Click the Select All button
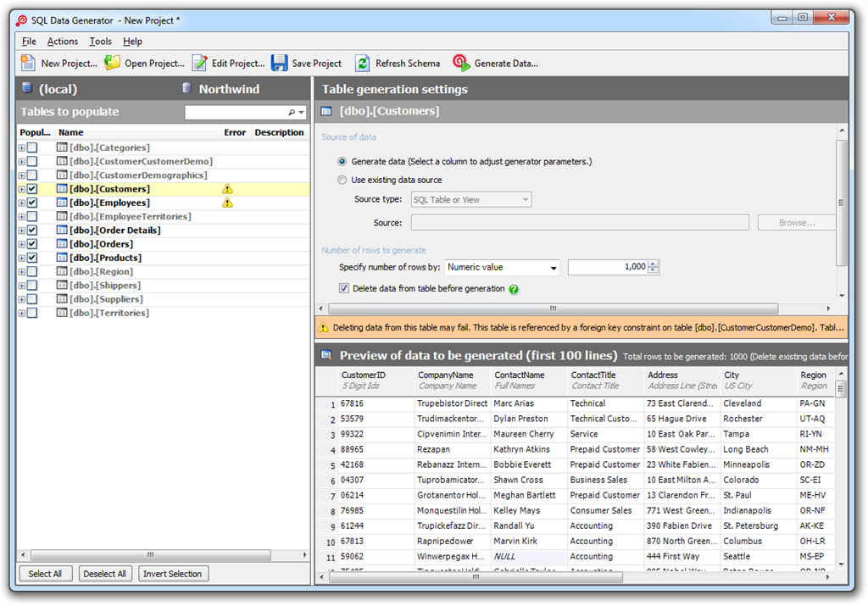 [x=45, y=574]
